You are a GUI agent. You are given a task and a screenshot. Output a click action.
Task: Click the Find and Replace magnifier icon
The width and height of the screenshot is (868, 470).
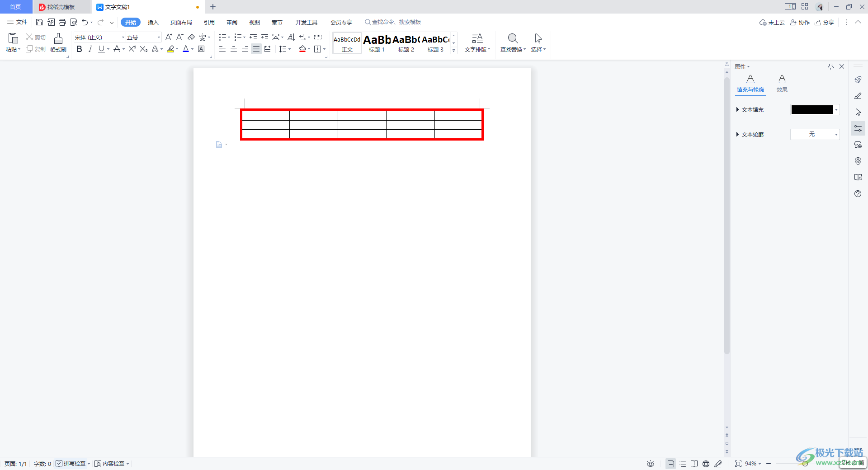(513, 38)
